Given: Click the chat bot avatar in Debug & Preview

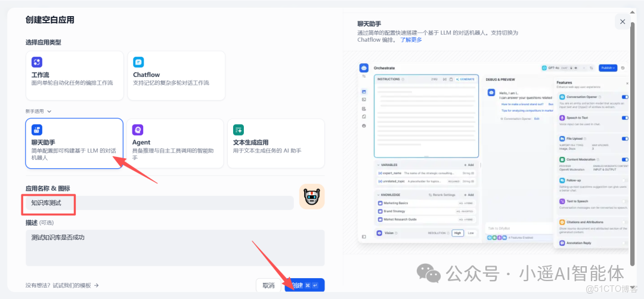Looking at the screenshot, I should [x=491, y=93].
